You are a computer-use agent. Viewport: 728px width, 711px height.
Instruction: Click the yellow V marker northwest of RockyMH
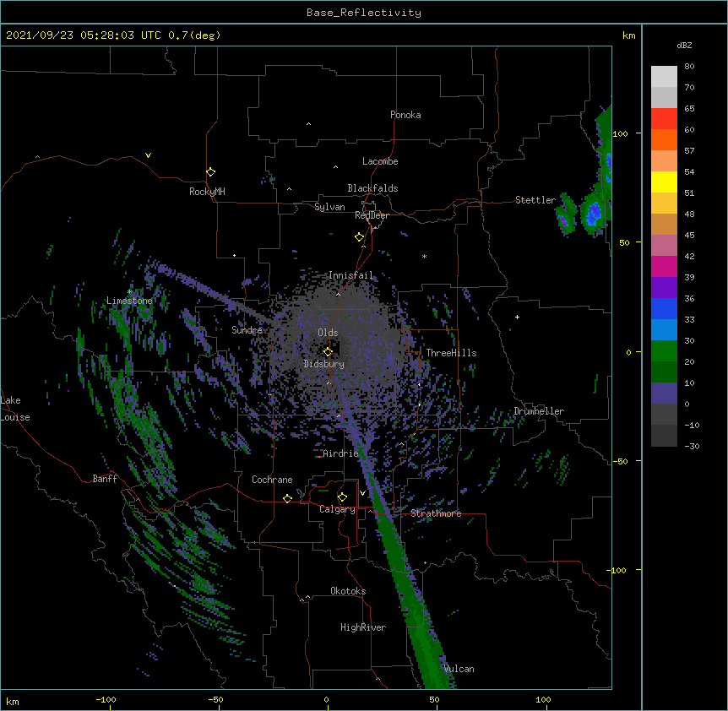(x=148, y=155)
